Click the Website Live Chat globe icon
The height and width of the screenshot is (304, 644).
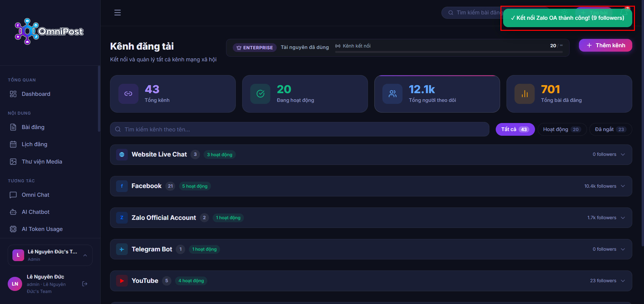pos(122,155)
